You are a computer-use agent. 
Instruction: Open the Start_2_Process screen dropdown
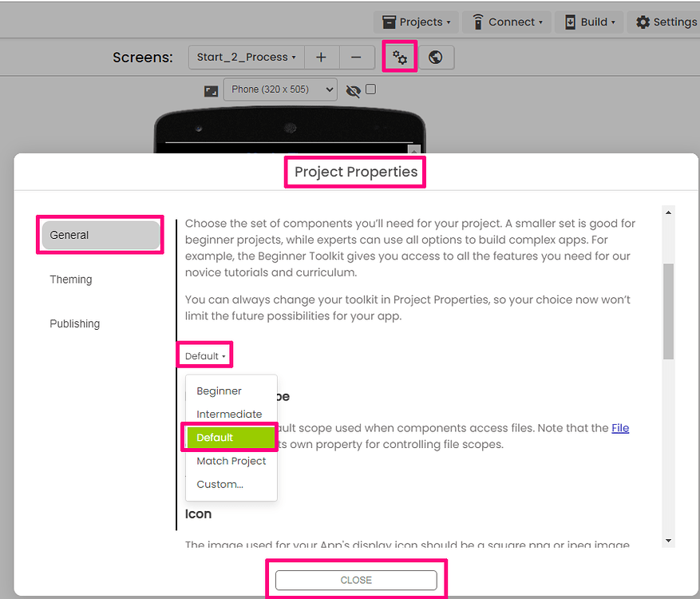(245, 57)
